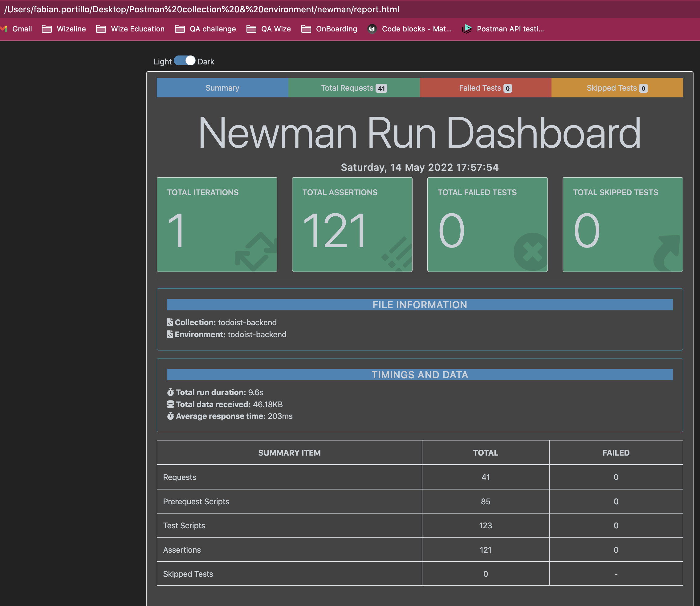Switch to the Failed Tests tab
The width and height of the screenshot is (700, 606).
pos(485,88)
